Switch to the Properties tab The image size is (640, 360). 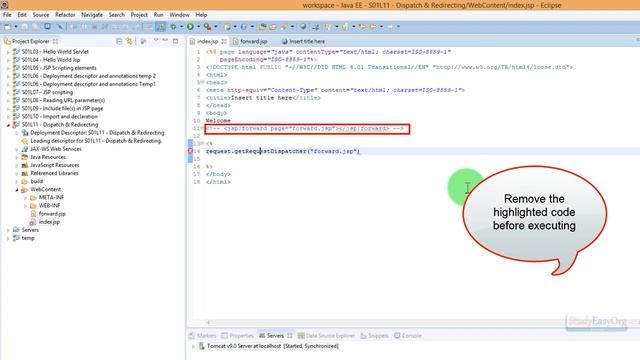(238, 336)
